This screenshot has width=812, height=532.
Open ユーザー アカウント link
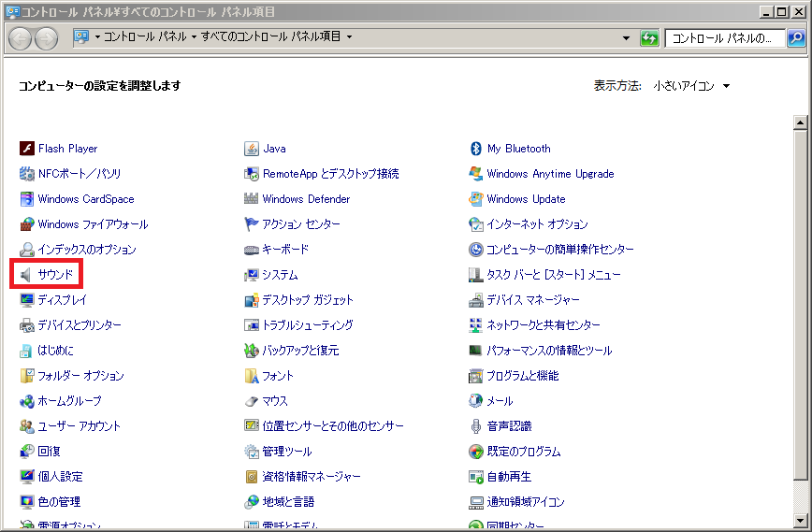[x=80, y=426]
